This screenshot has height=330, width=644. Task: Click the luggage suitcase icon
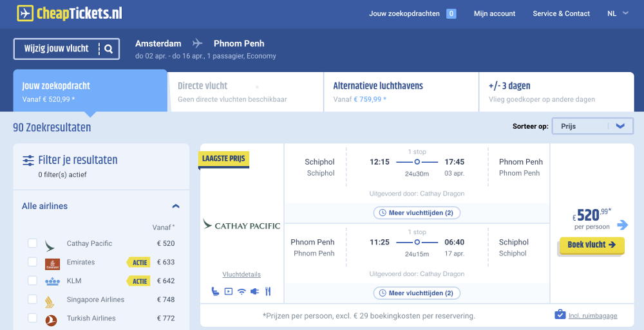560,315
